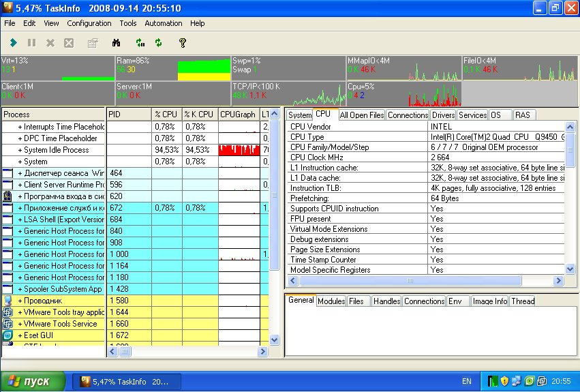Click the binoculars find icon
The width and height of the screenshot is (580, 392).
click(116, 43)
